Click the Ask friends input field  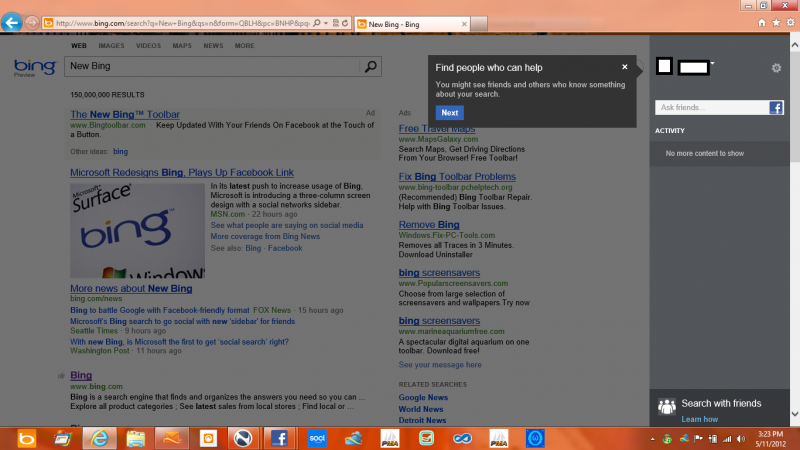(712, 108)
